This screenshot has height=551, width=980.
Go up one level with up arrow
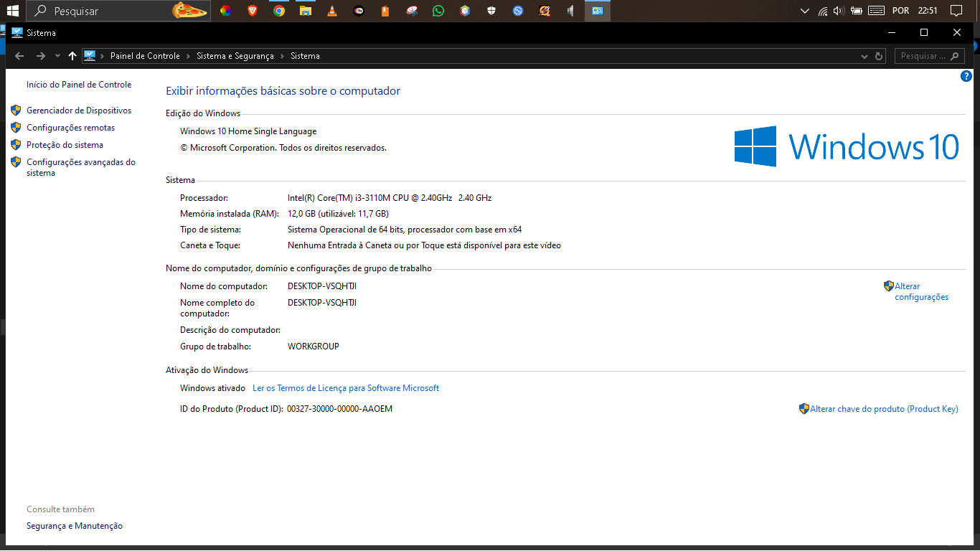click(x=72, y=56)
